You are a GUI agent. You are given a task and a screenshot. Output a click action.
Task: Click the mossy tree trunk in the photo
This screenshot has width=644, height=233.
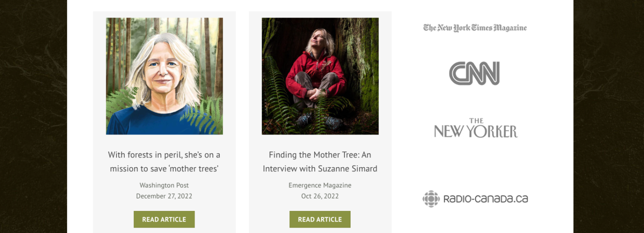click(361, 69)
